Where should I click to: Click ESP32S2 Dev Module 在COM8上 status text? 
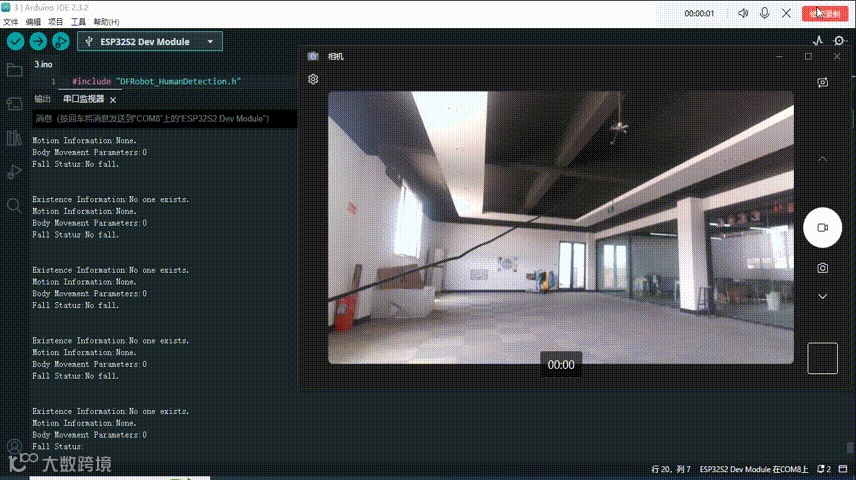pos(753,469)
